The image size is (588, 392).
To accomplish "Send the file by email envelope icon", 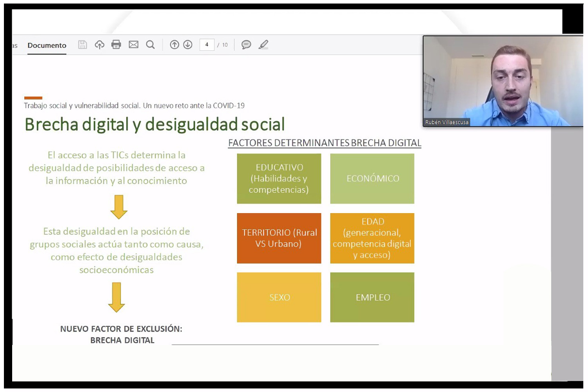I will click(134, 45).
